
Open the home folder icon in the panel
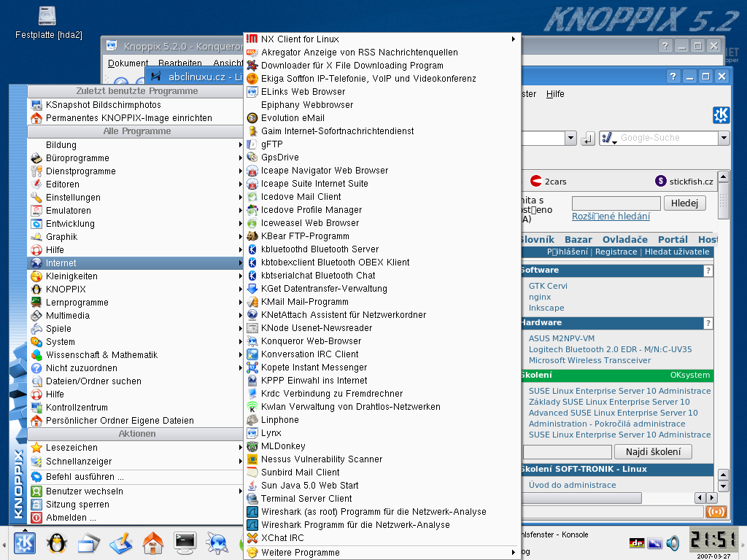pyautogui.click(x=152, y=542)
